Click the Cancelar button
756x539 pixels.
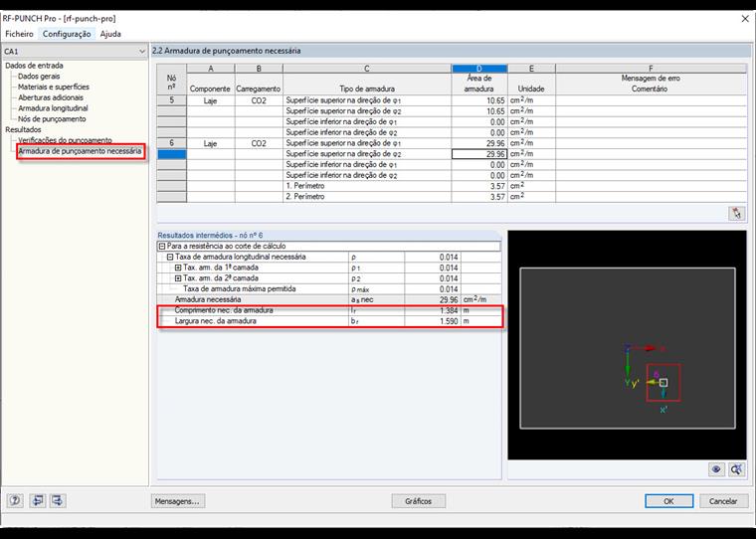click(x=723, y=501)
